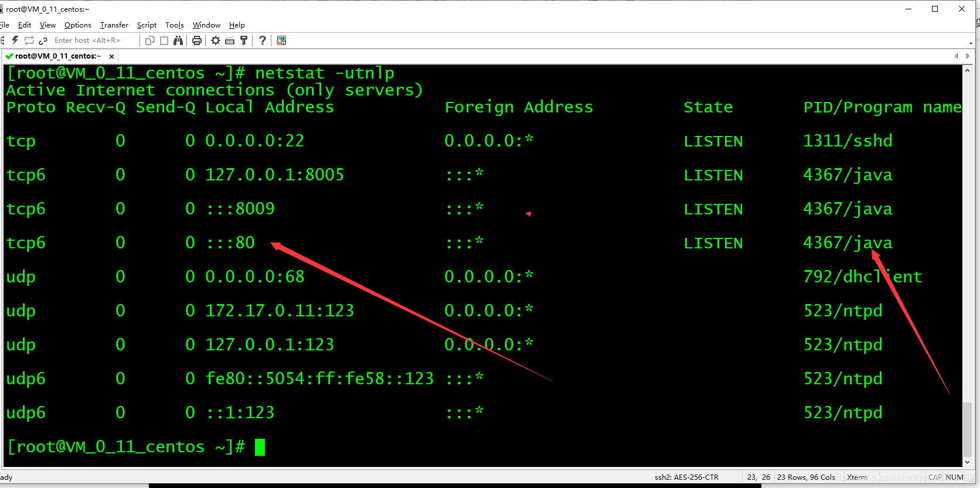Click the Help question mark icon

(x=263, y=40)
